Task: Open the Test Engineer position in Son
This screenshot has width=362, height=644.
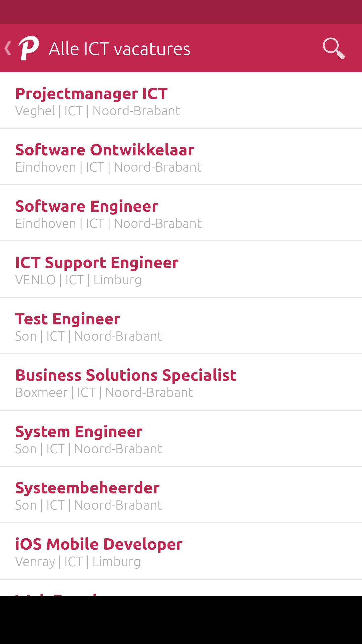Action: click(x=68, y=319)
